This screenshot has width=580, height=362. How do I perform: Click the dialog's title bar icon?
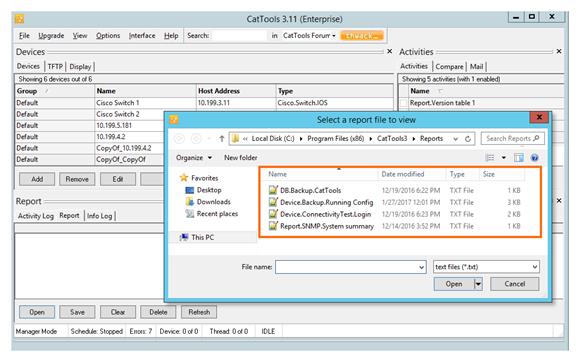(174, 119)
